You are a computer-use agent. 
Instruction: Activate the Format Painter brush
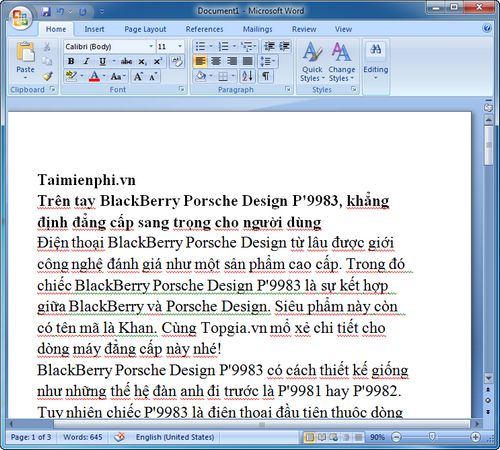(x=47, y=76)
